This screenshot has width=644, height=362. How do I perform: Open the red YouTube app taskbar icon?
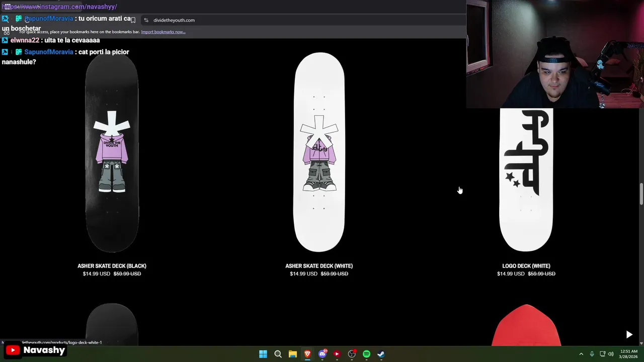point(337,354)
